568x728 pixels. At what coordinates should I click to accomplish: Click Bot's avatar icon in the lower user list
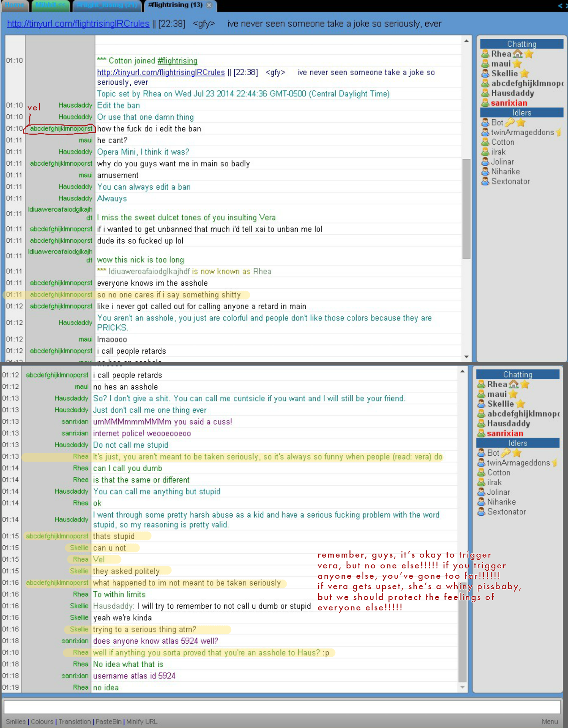click(481, 453)
